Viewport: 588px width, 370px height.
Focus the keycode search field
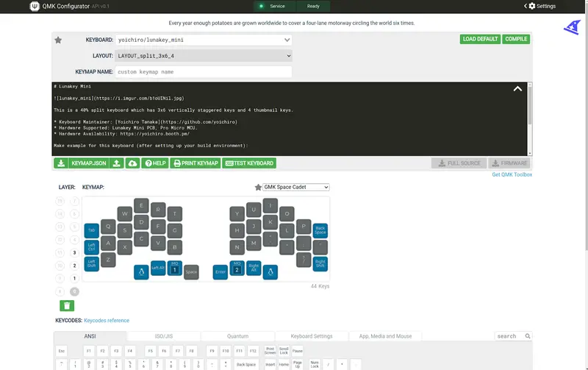(510, 336)
